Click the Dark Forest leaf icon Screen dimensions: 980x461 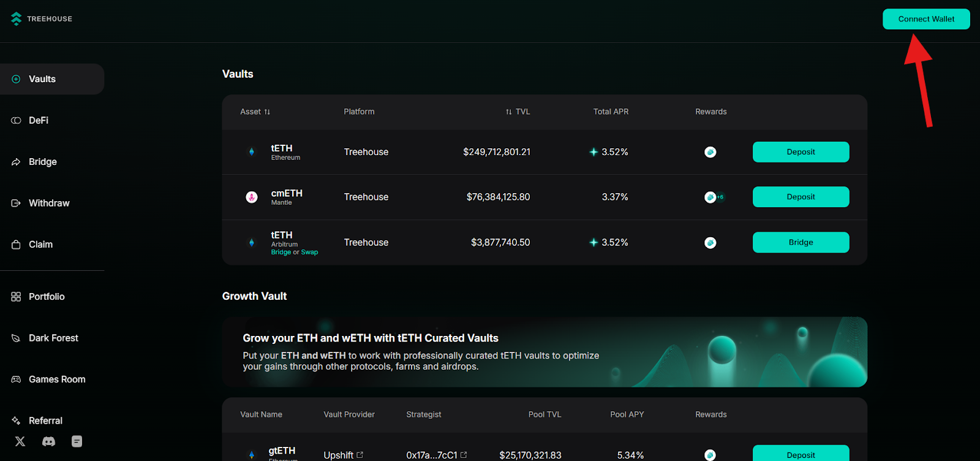point(16,338)
